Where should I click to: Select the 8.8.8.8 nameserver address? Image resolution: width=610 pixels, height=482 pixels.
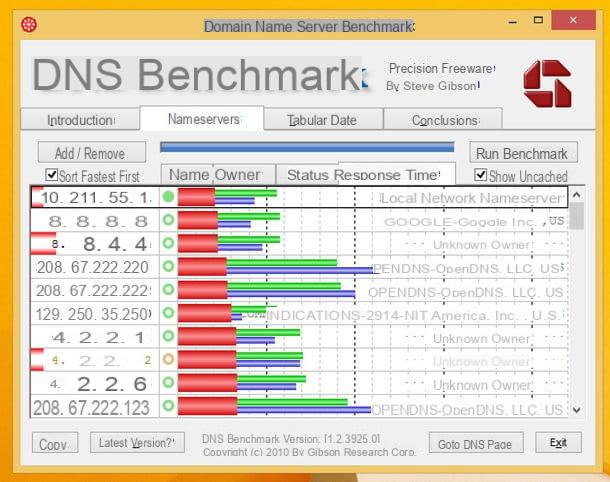97,221
